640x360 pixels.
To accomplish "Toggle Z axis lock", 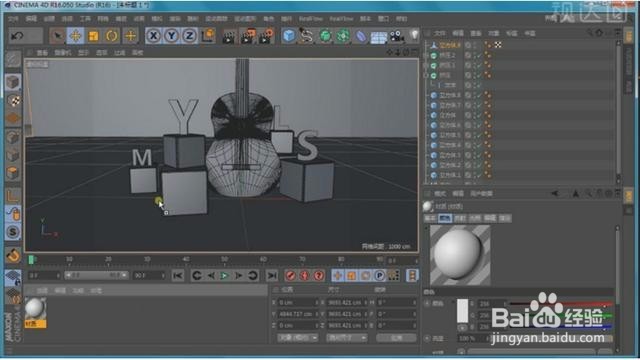I will [x=189, y=36].
